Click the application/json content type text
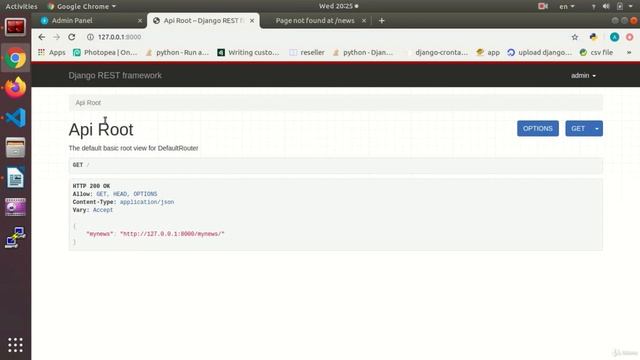This screenshot has width=640, height=360. [147, 202]
